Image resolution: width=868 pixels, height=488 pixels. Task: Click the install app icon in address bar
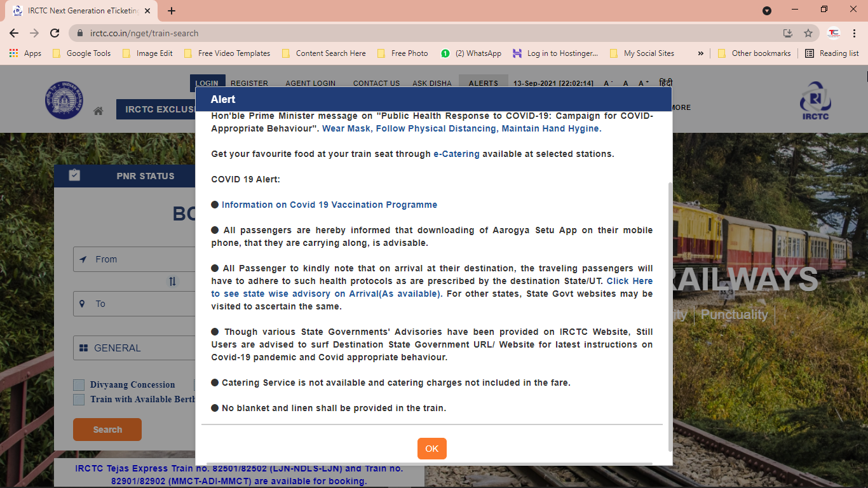(787, 33)
